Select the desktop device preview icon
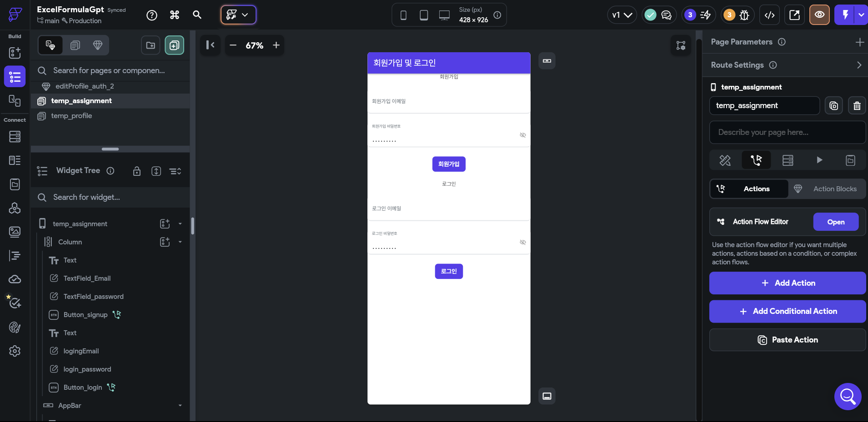868x422 pixels. [x=444, y=15]
